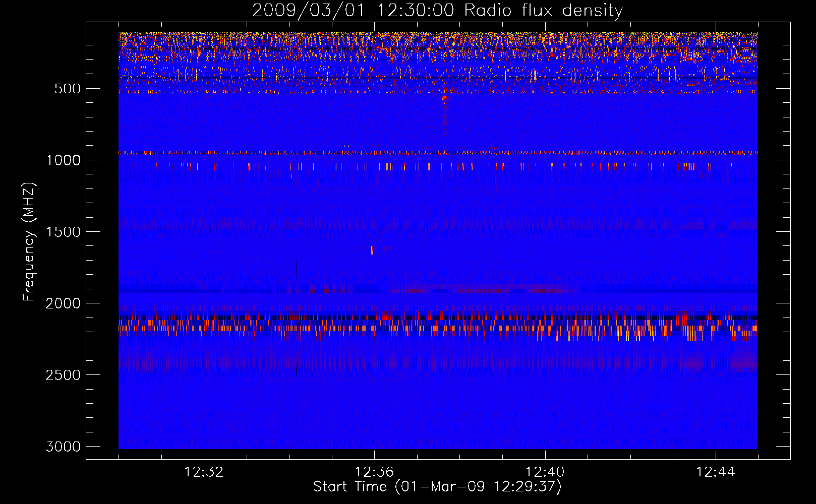Click the 1500 frequency tick label

63,232
